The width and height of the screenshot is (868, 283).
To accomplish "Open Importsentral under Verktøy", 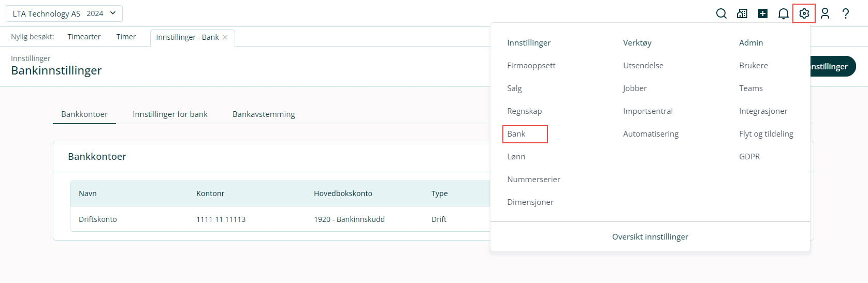I will tap(648, 111).
